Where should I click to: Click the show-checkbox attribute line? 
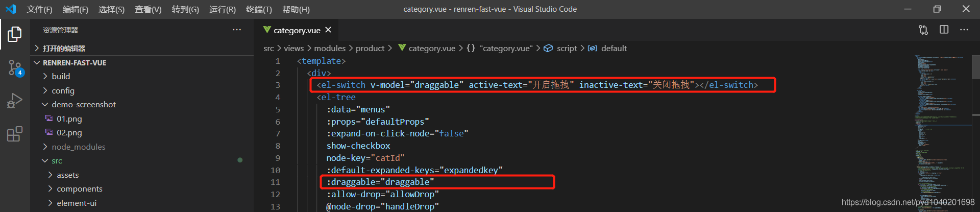[x=358, y=146]
